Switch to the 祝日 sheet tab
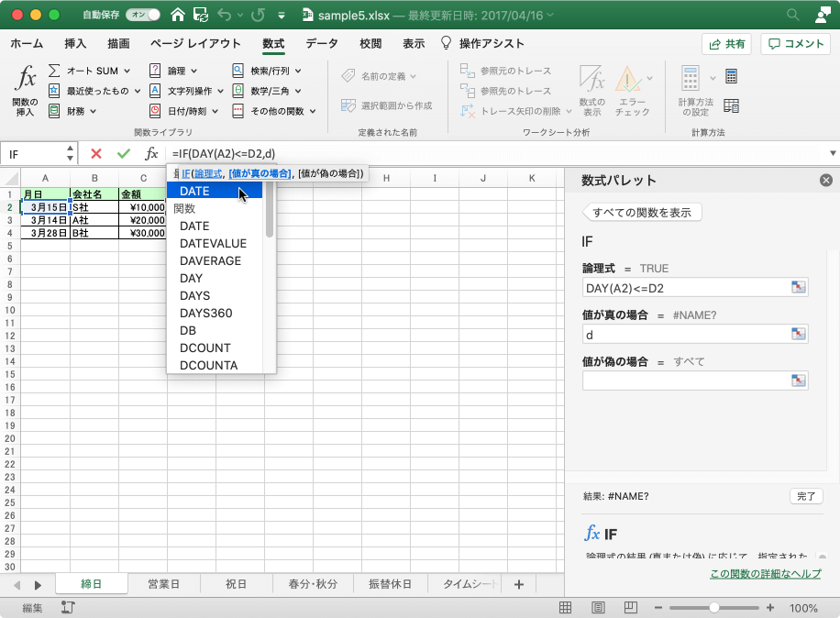 [236, 584]
